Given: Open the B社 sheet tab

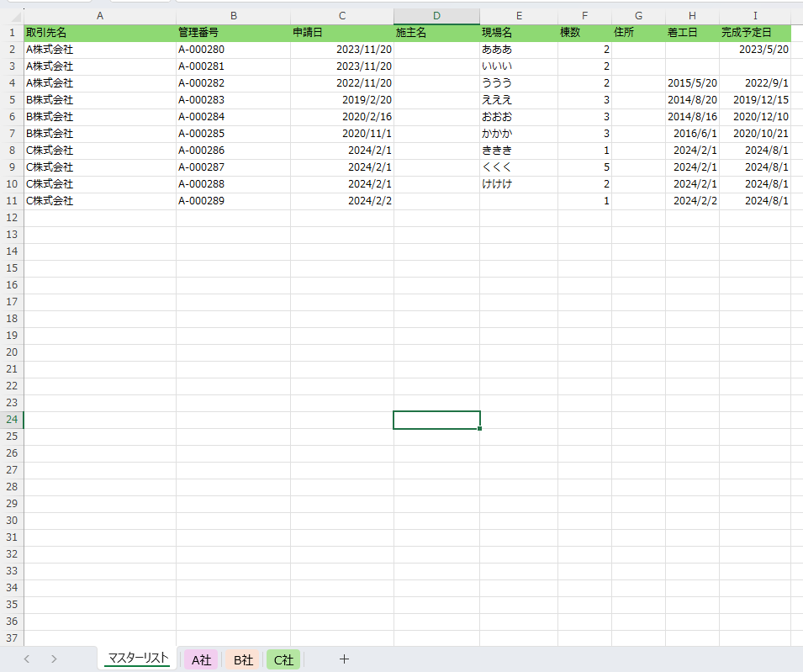Looking at the screenshot, I should [x=243, y=660].
